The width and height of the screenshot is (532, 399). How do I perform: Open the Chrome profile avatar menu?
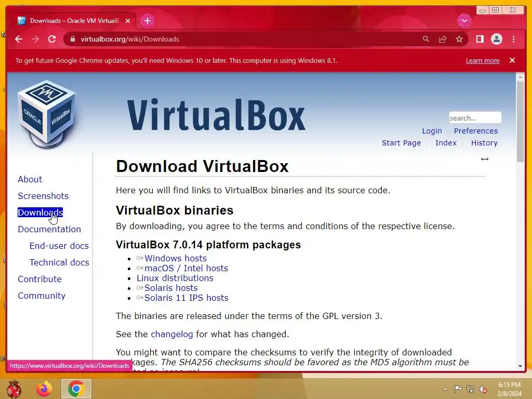coord(496,39)
